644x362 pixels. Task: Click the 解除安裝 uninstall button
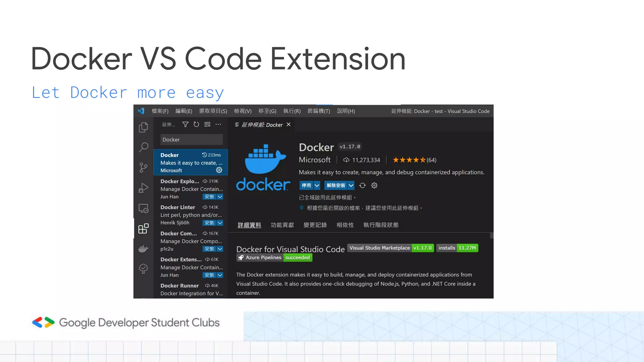[336, 185]
